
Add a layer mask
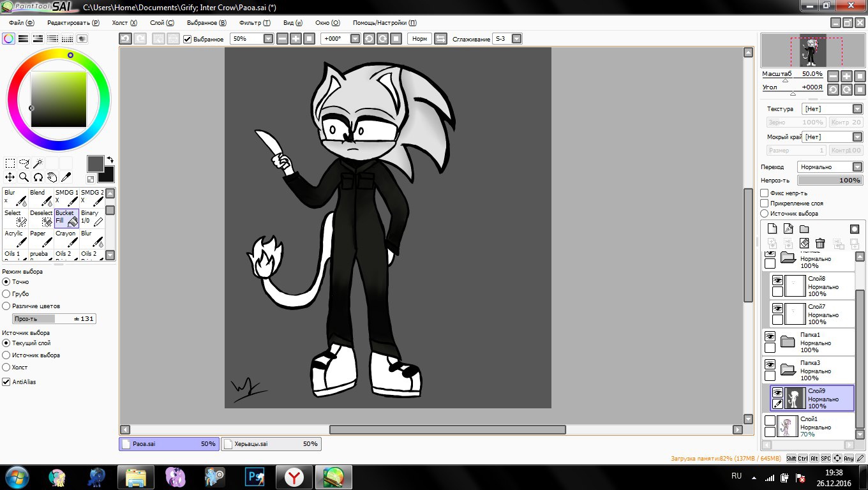(x=855, y=229)
